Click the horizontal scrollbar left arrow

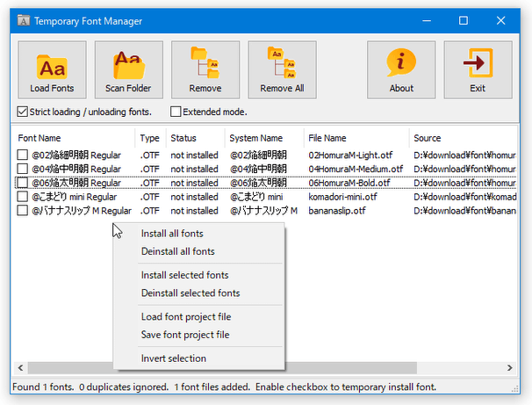(x=21, y=368)
